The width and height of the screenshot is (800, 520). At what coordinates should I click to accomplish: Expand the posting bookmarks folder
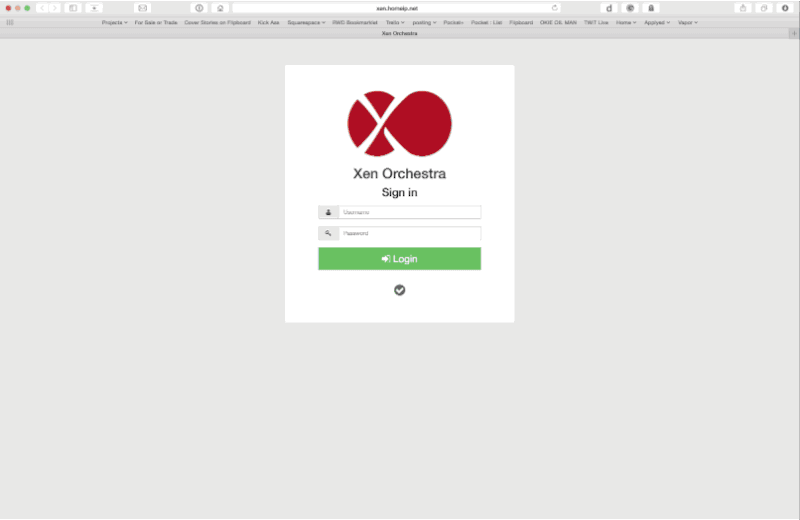[424, 22]
